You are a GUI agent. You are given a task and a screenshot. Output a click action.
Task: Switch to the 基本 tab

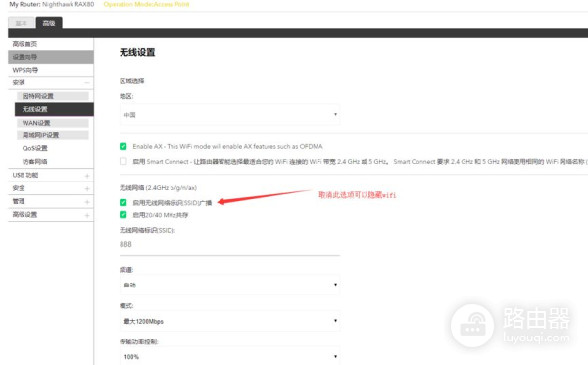(22, 23)
